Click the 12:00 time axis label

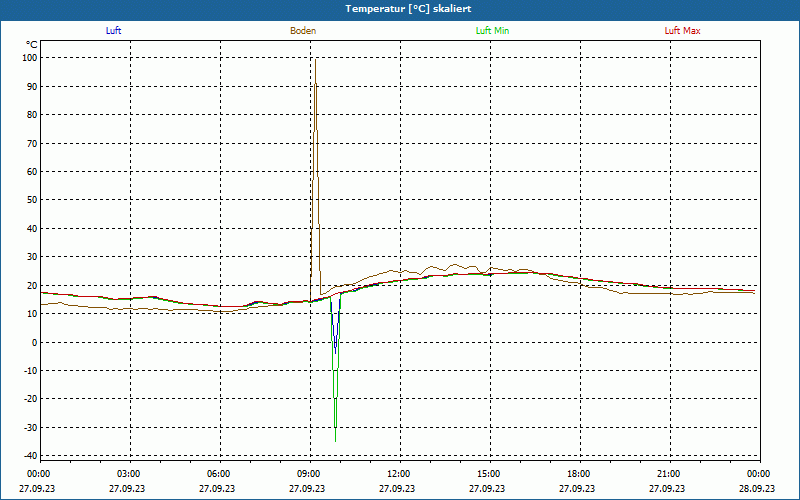point(398,474)
